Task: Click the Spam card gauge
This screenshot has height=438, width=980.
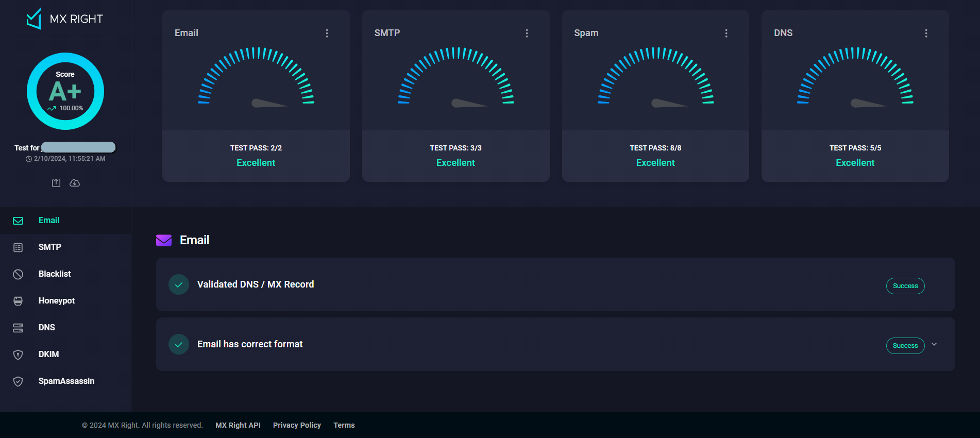Action: 656,76
